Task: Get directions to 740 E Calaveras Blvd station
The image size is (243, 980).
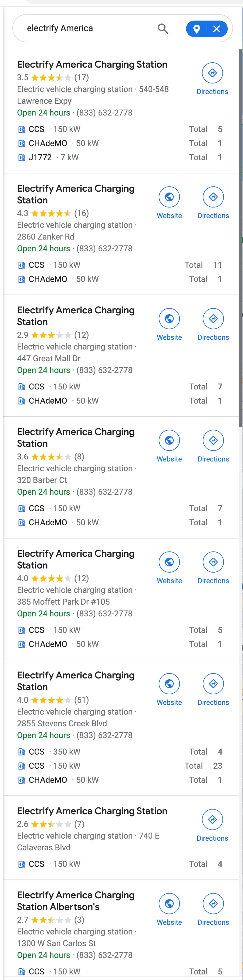Action: (x=212, y=826)
